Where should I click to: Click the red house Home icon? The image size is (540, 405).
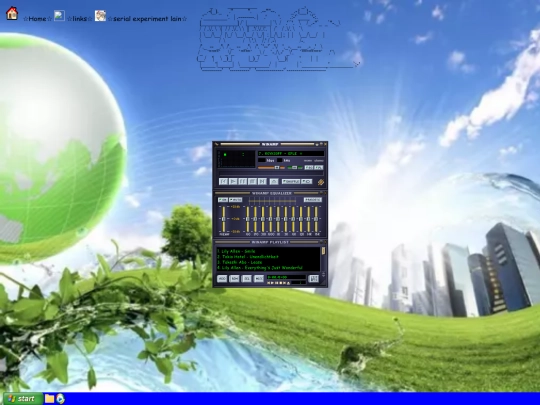click(12, 13)
